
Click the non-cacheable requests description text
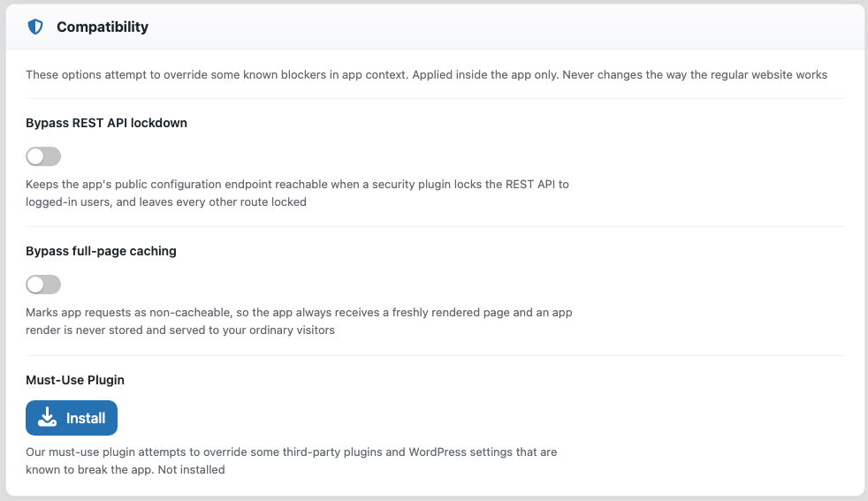coord(299,321)
